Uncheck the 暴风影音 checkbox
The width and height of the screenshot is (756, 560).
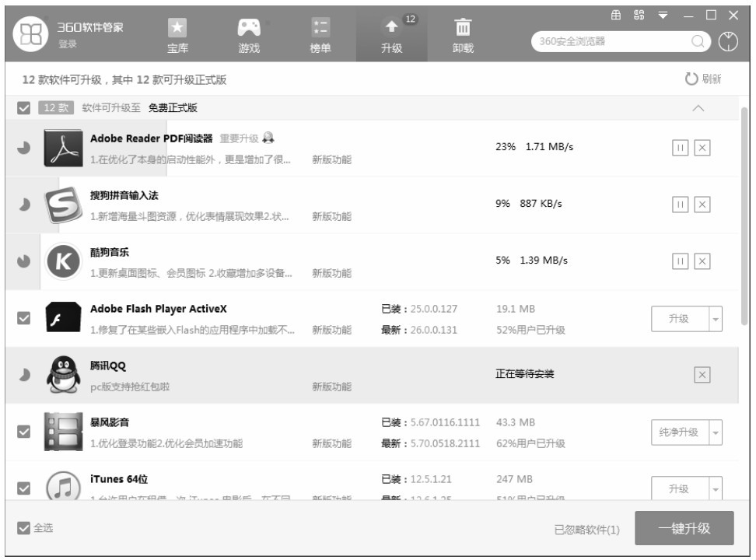[x=23, y=432]
